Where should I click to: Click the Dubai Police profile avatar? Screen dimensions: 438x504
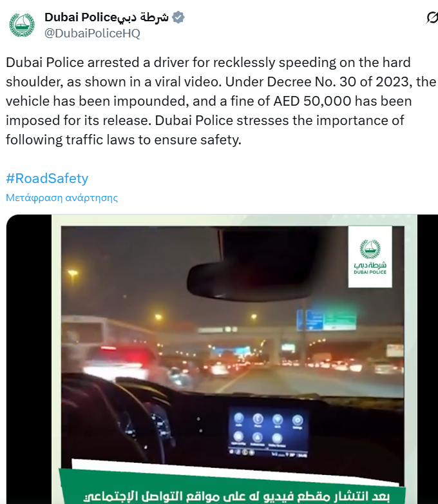click(x=22, y=25)
